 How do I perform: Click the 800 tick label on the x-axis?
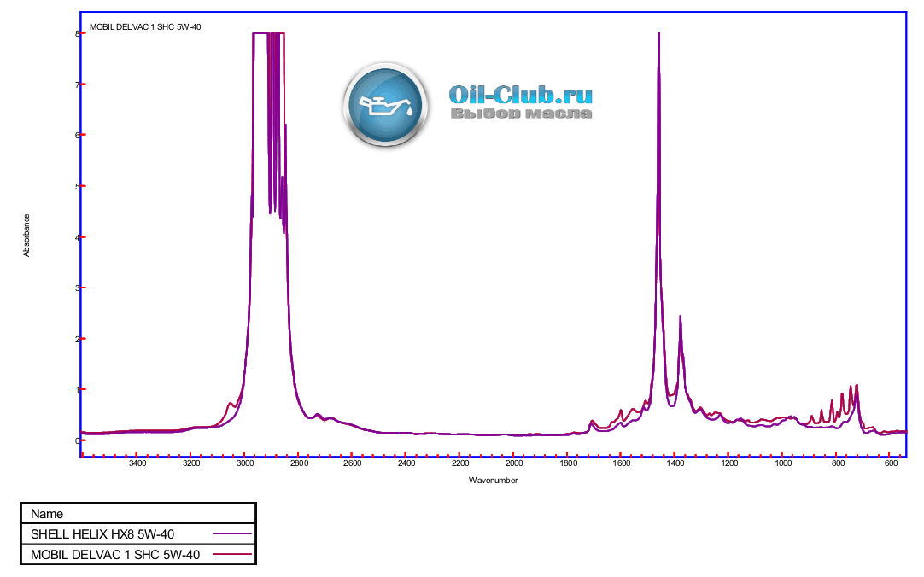click(838, 463)
